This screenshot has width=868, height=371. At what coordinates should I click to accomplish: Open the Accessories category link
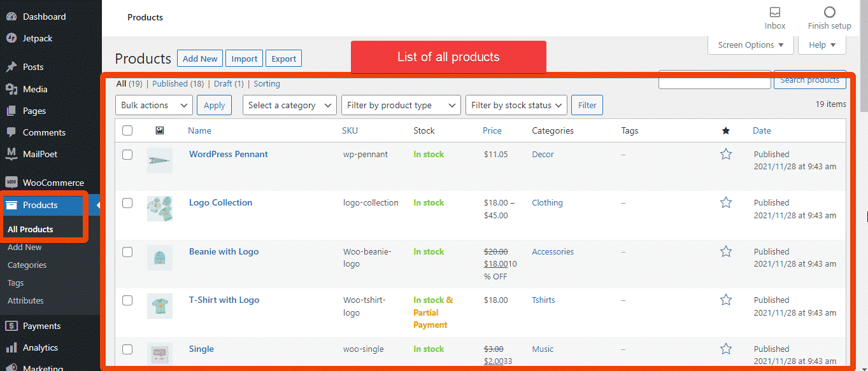coord(553,251)
